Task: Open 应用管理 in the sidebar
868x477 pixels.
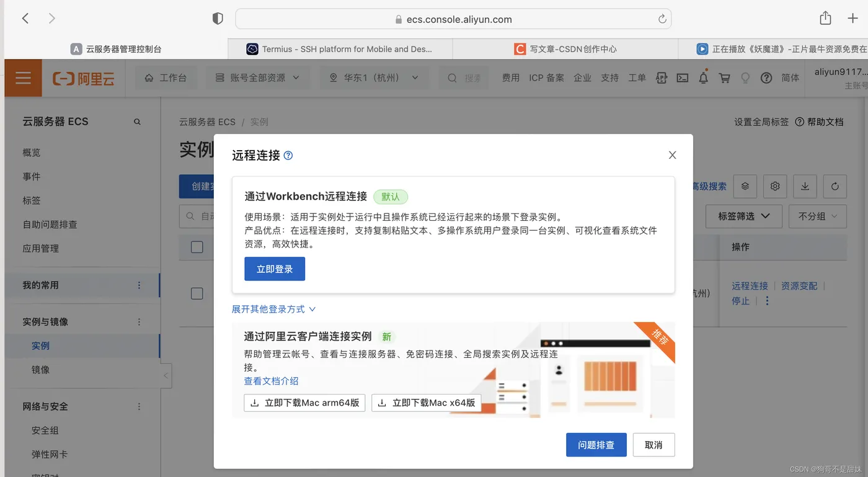Action: [41, 249]
